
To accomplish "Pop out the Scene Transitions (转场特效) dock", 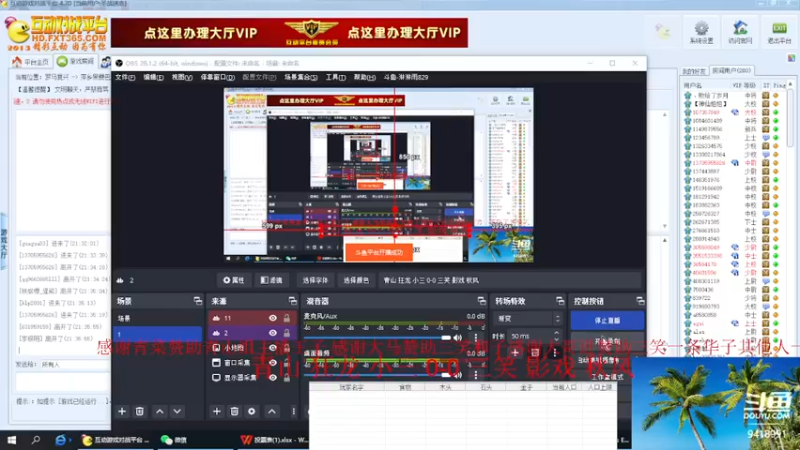I will click(x=560, y=301).
